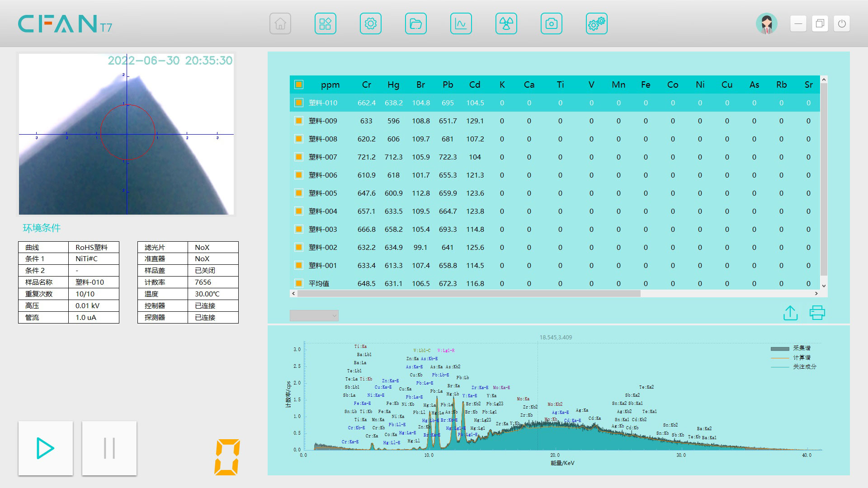Toggle checkbox for 塑料-006 row
The height and width of the screenshot is (488, 868).
click(299, 175)
